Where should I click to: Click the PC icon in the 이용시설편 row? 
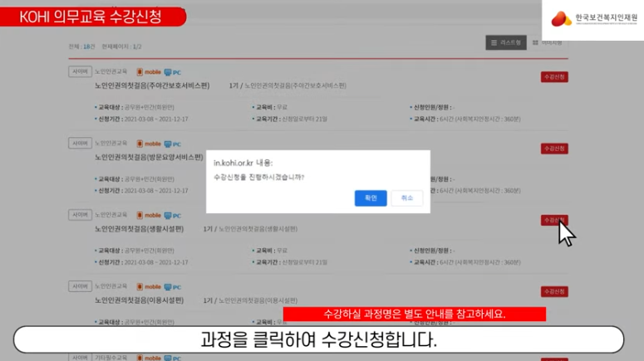tap(173, 287)
